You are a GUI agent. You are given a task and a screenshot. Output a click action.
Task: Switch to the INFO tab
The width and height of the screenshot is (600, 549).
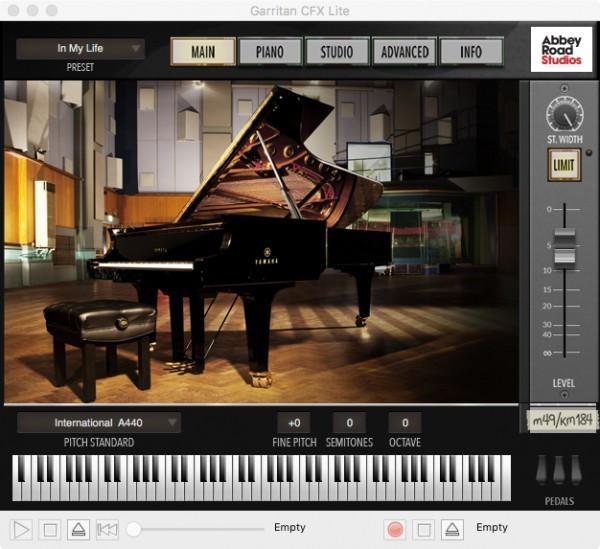tap(471, 52)
